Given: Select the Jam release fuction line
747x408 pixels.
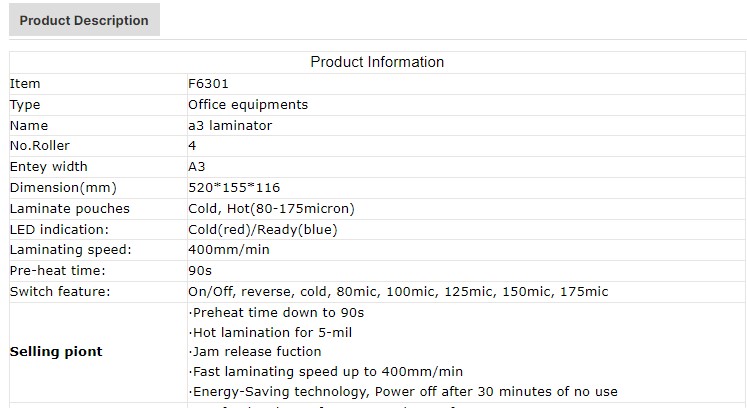Looking at the screenshot, I should 255,352.
